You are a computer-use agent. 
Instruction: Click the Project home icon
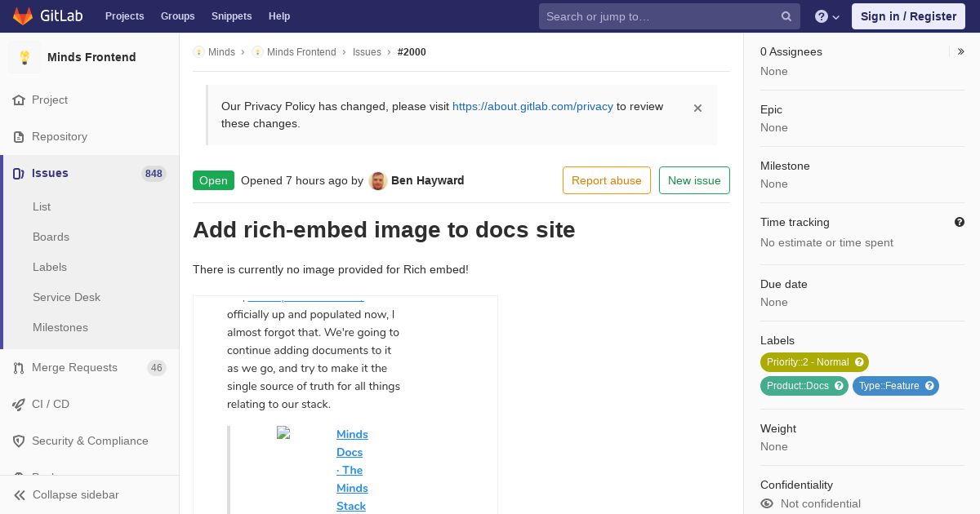(19, 100)
